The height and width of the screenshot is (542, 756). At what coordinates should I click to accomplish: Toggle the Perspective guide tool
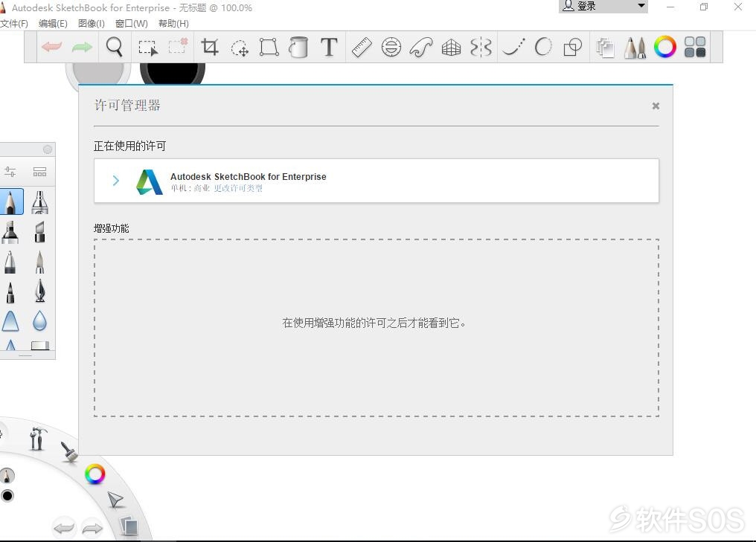(451, 48)
